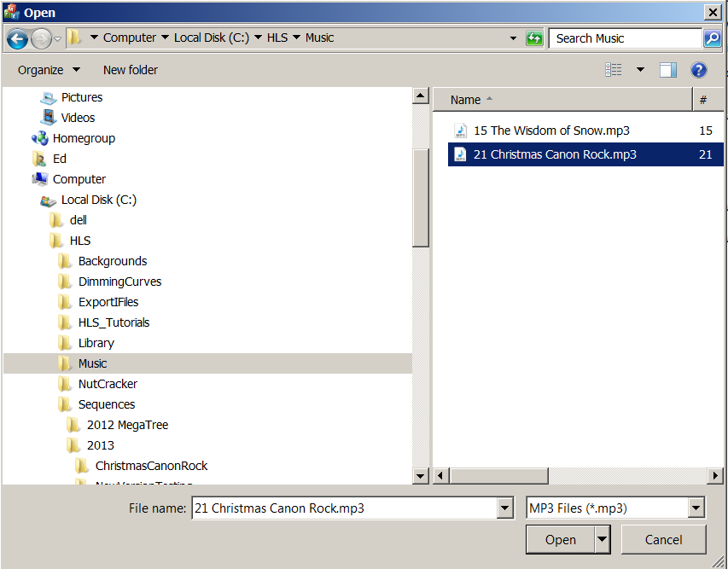
Task: Open the dell folder in tree
Action: [x=78, y=220]
